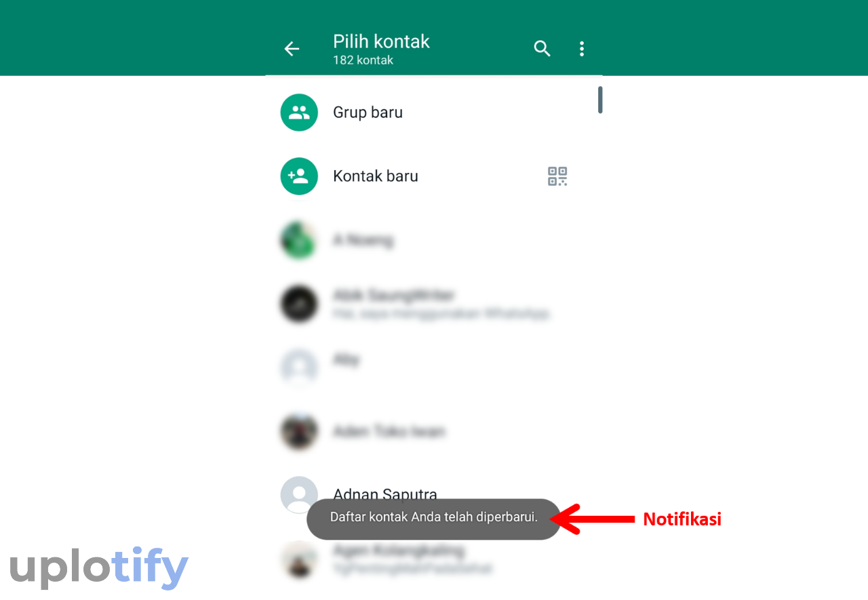Tap the black avatar of second contact
Screen dimensions: 868x600
coord(299,304)
